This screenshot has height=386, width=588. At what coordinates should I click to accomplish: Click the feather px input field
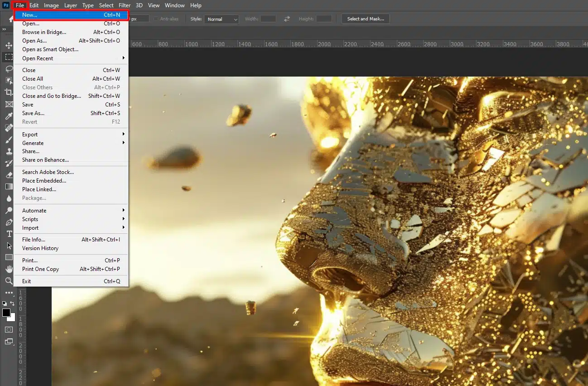tap(139, 19)
